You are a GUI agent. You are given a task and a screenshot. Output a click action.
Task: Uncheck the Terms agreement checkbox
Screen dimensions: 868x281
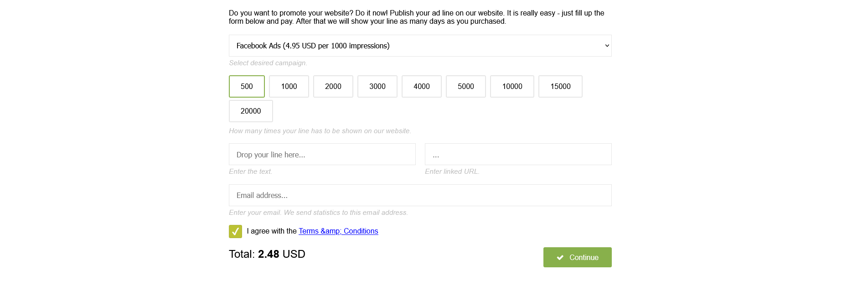point(235,231)
